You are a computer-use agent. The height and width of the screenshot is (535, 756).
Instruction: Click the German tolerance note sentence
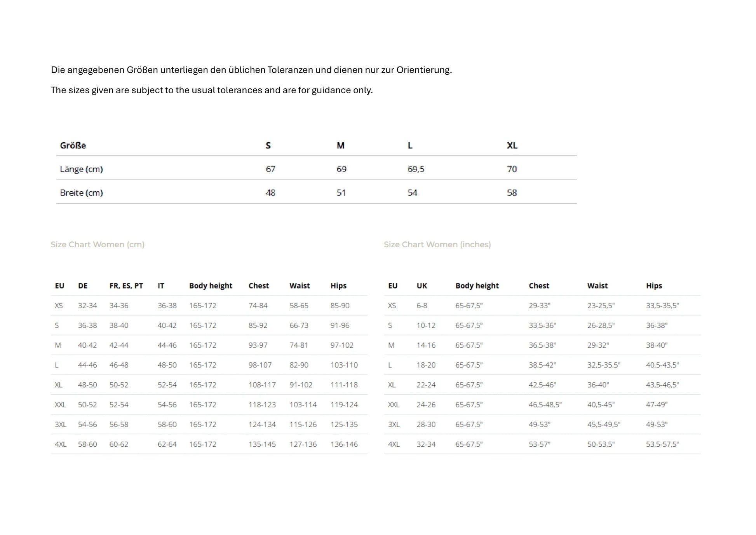tap(251, 70)
